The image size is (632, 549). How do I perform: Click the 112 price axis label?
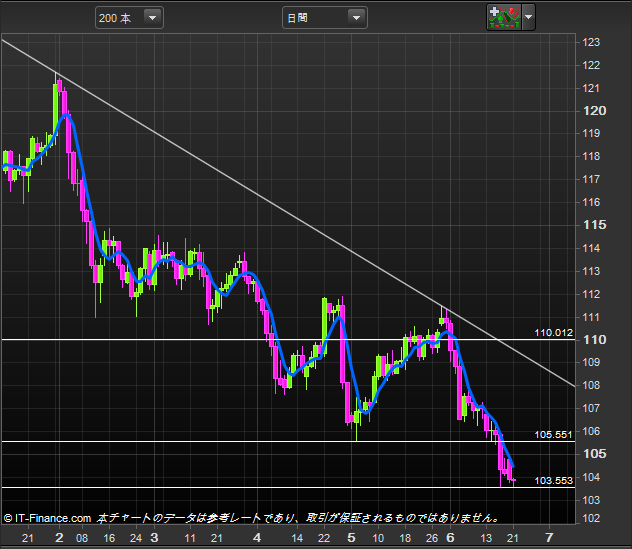[x=591, y=294]
